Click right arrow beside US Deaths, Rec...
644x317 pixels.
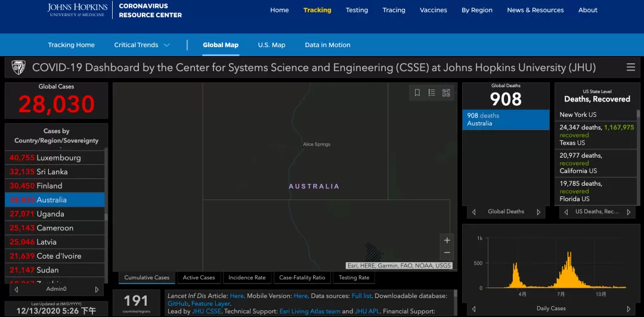click(628, 212)
